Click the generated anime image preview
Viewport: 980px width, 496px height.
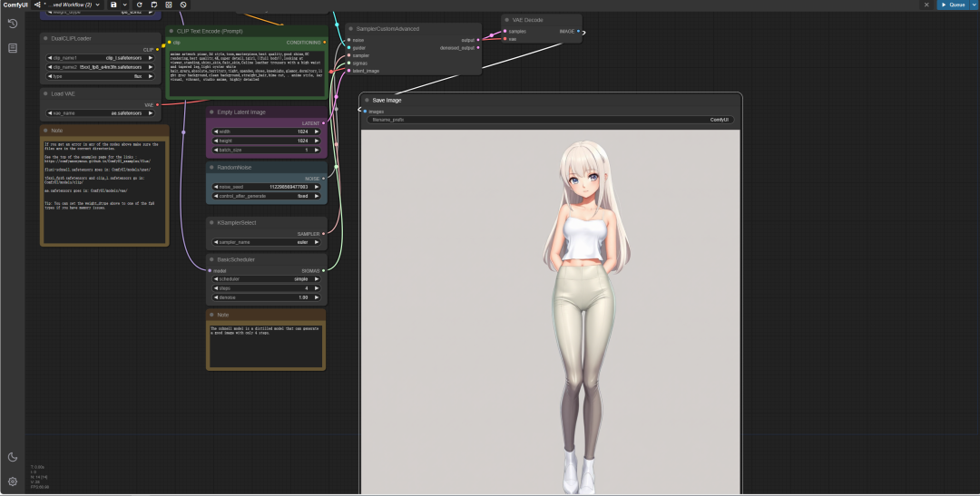(x=551, y=312)
